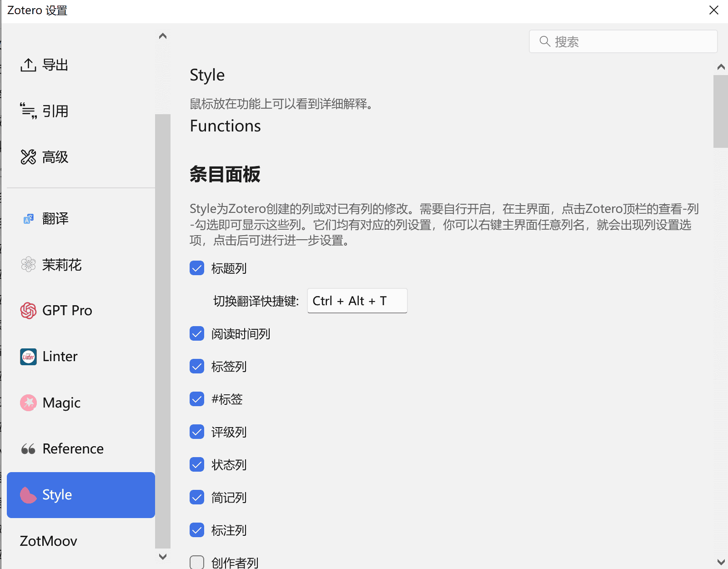
Task: Click the sidebar upward scroll chevron
Action: (163, 35)
